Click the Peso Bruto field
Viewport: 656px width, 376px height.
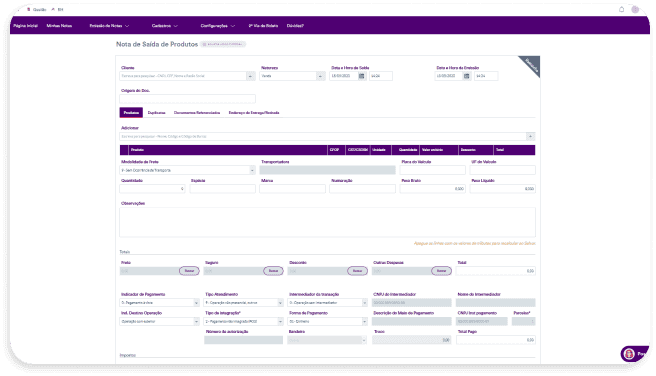(432, 189)
